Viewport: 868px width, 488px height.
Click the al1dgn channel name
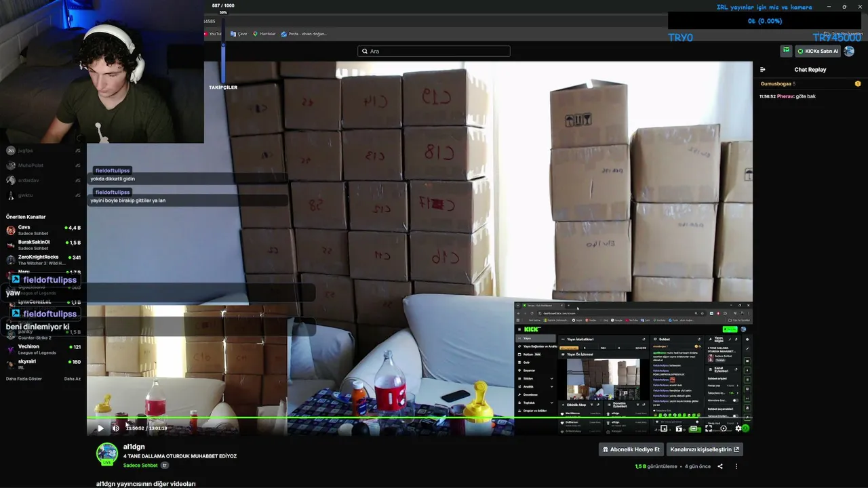(134, 447)
